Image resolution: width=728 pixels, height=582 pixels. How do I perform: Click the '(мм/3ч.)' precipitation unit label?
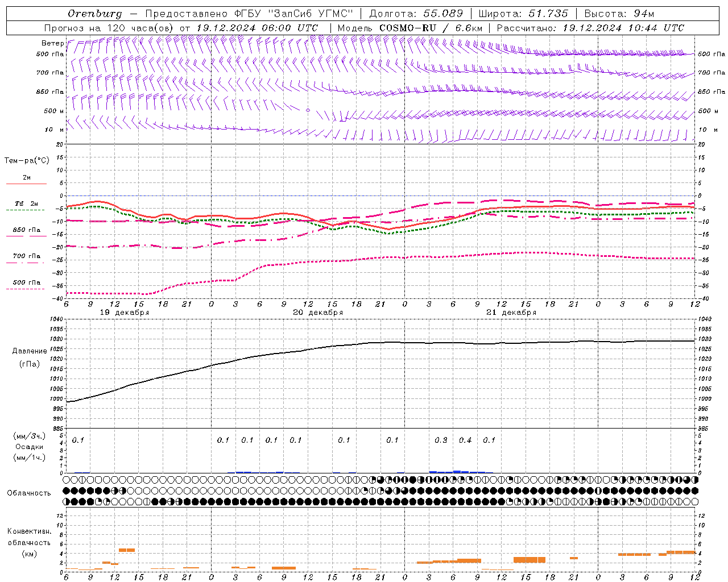tap(29, 436)
